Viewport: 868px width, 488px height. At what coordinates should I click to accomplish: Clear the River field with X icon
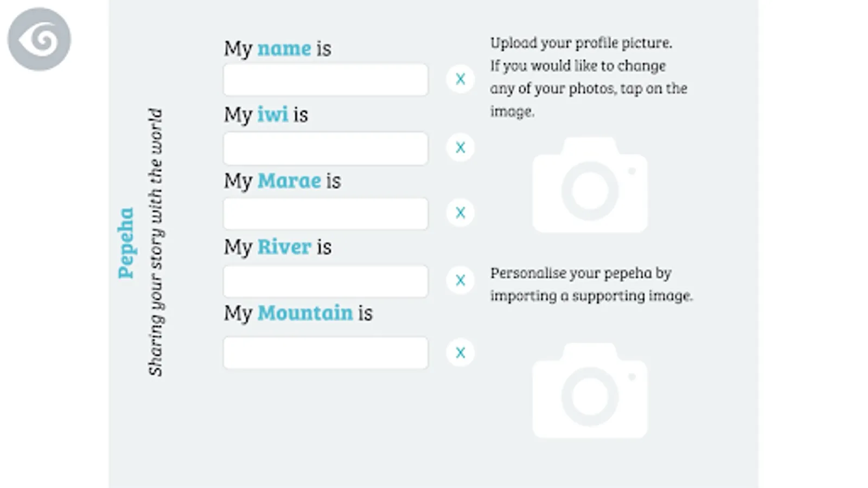pos(460,280)
